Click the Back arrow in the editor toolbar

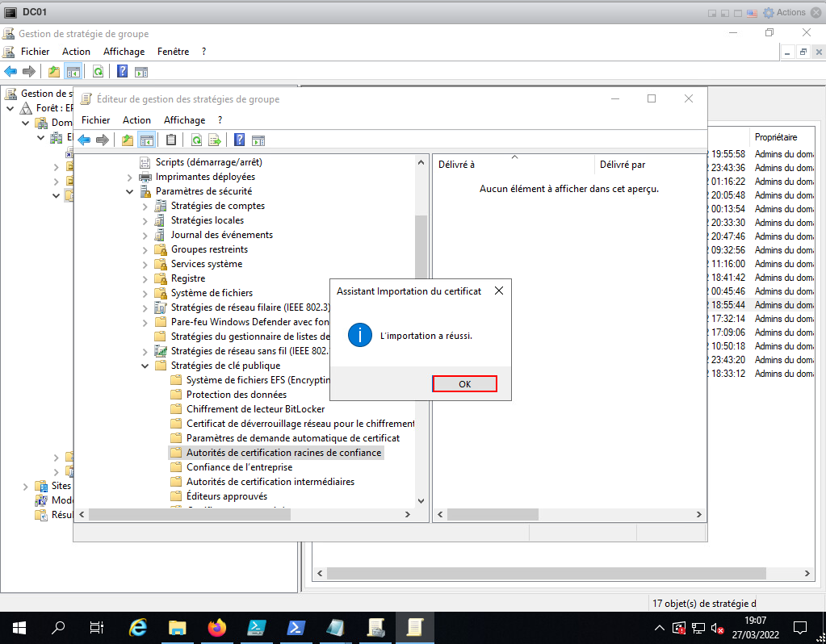[x=83, y=140]
